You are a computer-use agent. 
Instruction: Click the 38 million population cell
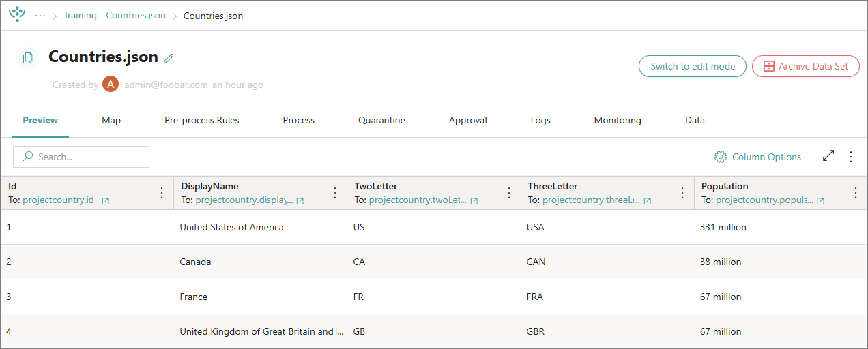(x=781, y=262)
